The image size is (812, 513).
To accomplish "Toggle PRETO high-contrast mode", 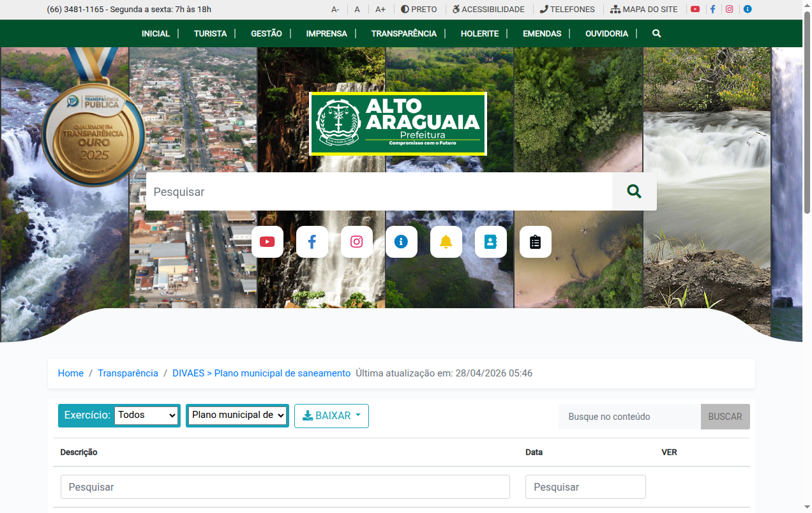I will pyautogui.click(x=419, y=10).
